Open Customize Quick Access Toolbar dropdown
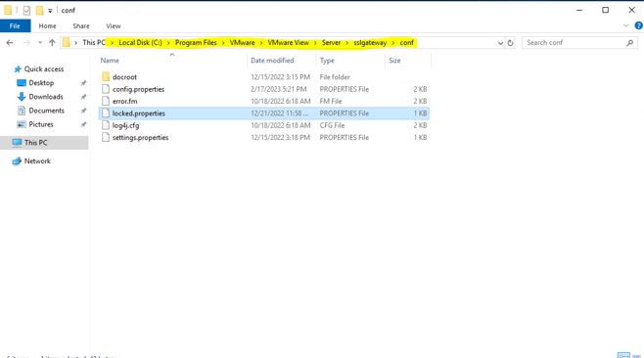This screenshot has height=358, width=644. 50,11
